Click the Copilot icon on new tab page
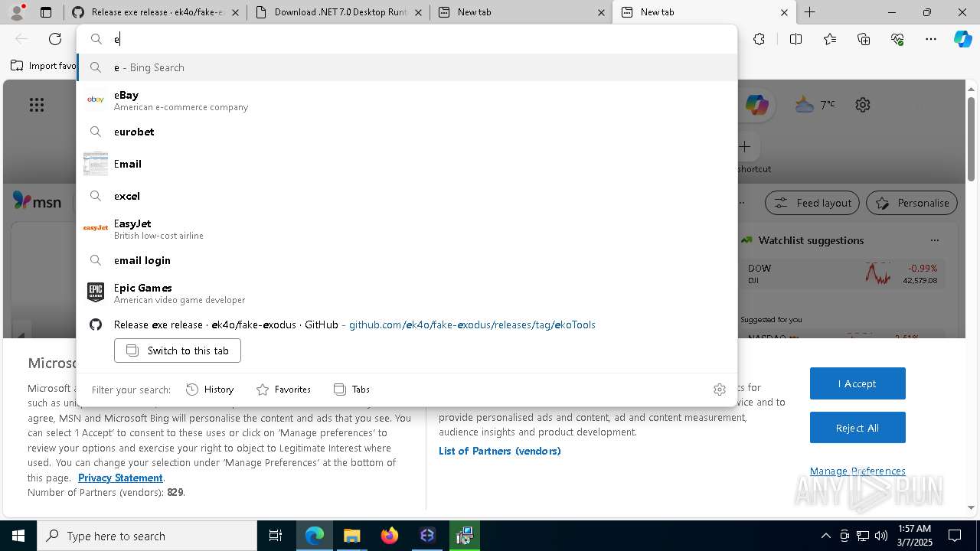The height and width of the screenshot is (551, 980). (x=756, y=105)
